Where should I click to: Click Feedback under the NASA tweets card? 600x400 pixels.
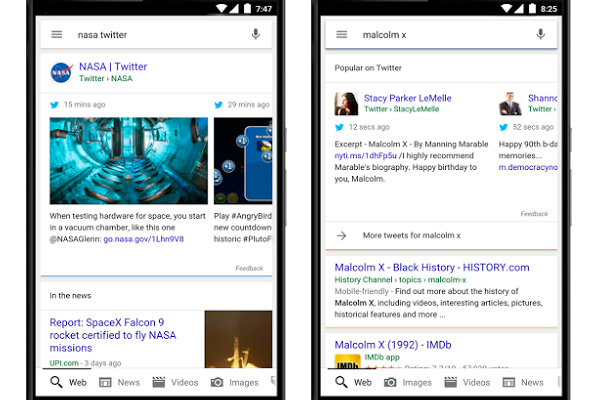249,268
